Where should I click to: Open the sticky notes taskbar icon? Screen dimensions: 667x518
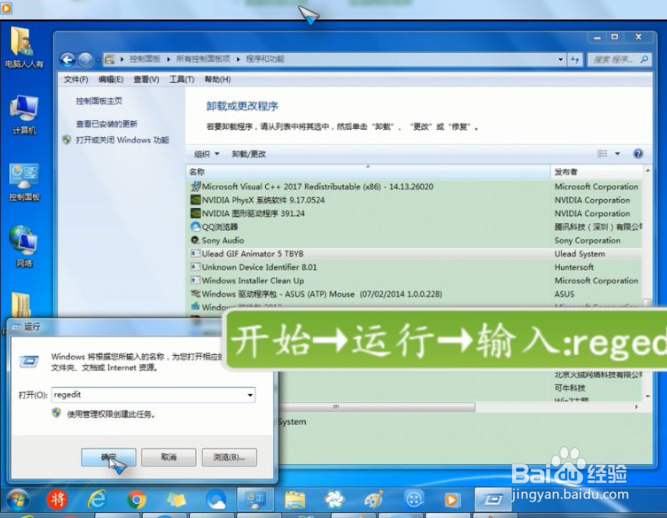coord(176,500)
